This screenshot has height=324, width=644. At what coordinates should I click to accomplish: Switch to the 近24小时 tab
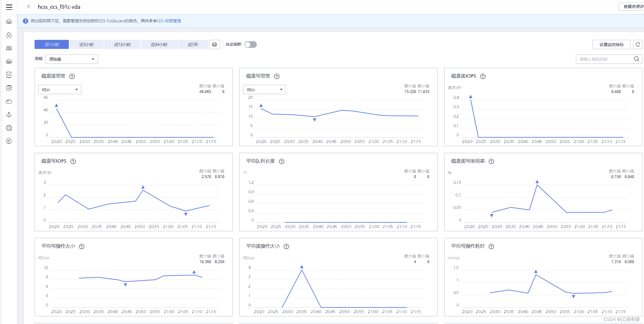159,44
